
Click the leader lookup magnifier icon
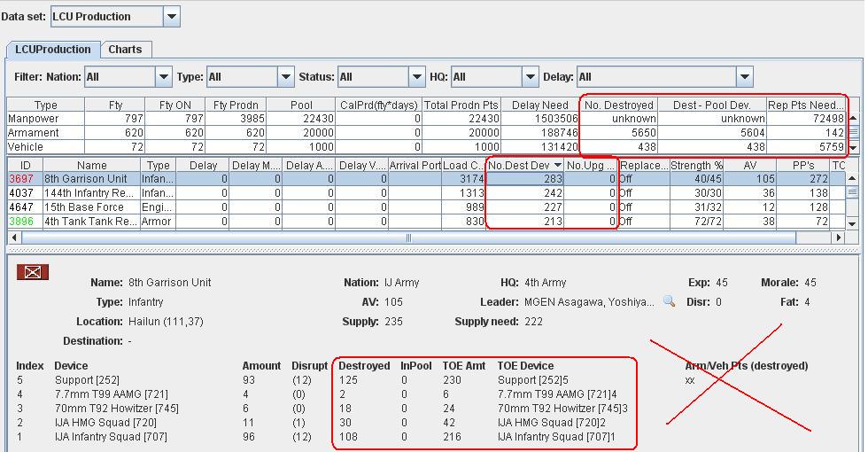pyautogui.click(x=670, y=302)
